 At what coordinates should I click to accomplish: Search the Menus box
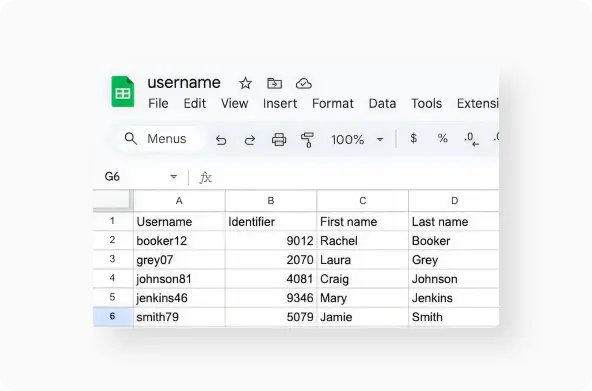[x=157, y=139]
